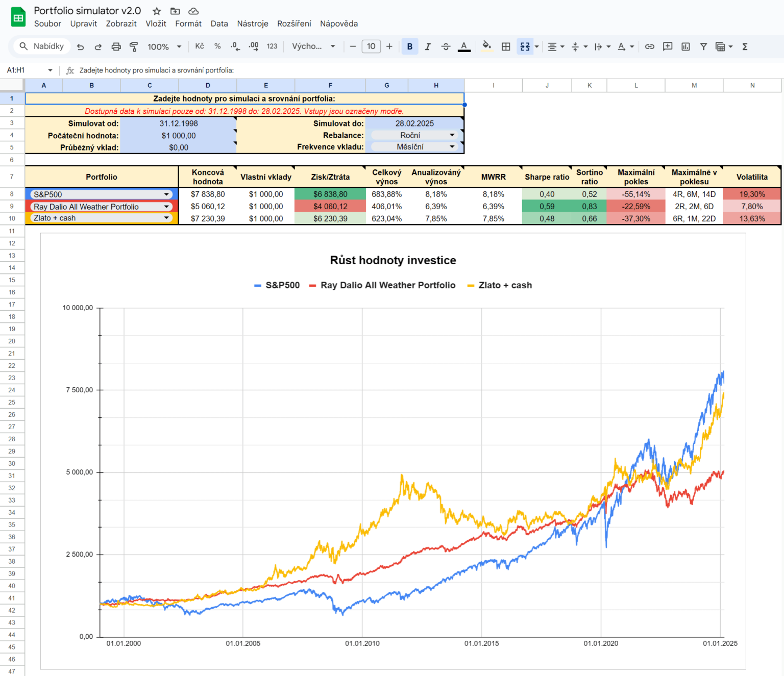Image resolution: width=784 pixels, height=676 pixels.
Task: Open the functions Σ menu
Action: click(745, 46)
